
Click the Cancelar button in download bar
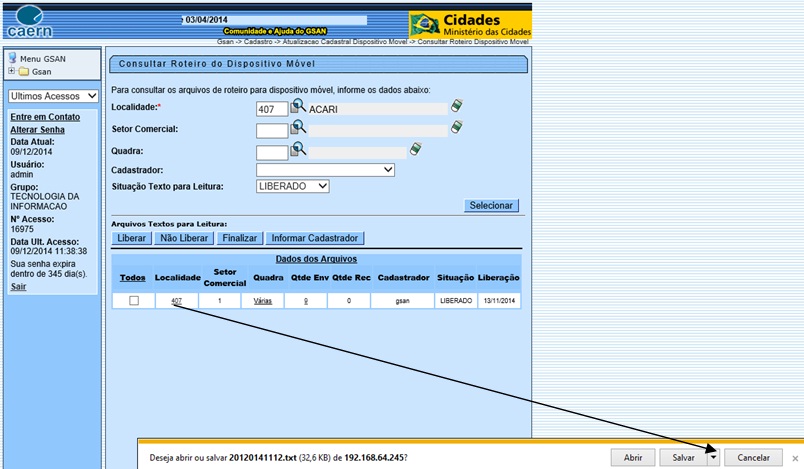[753, 457]
